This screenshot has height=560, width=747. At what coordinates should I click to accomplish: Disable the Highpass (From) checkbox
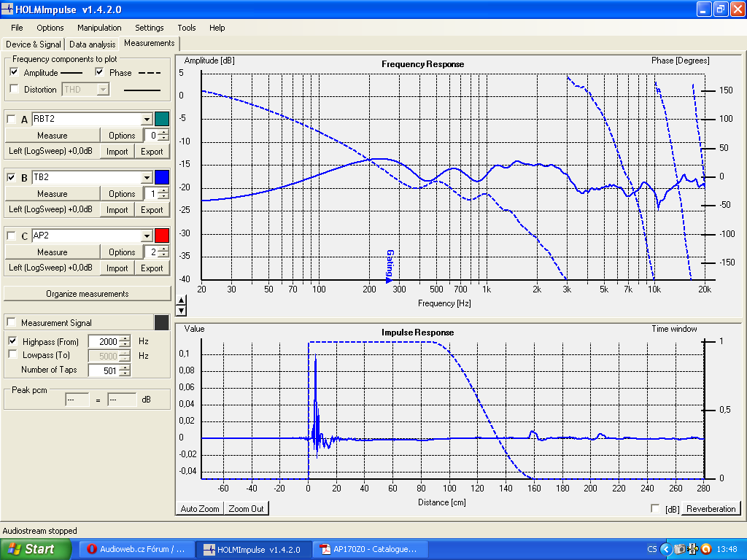tap(13, 341)
